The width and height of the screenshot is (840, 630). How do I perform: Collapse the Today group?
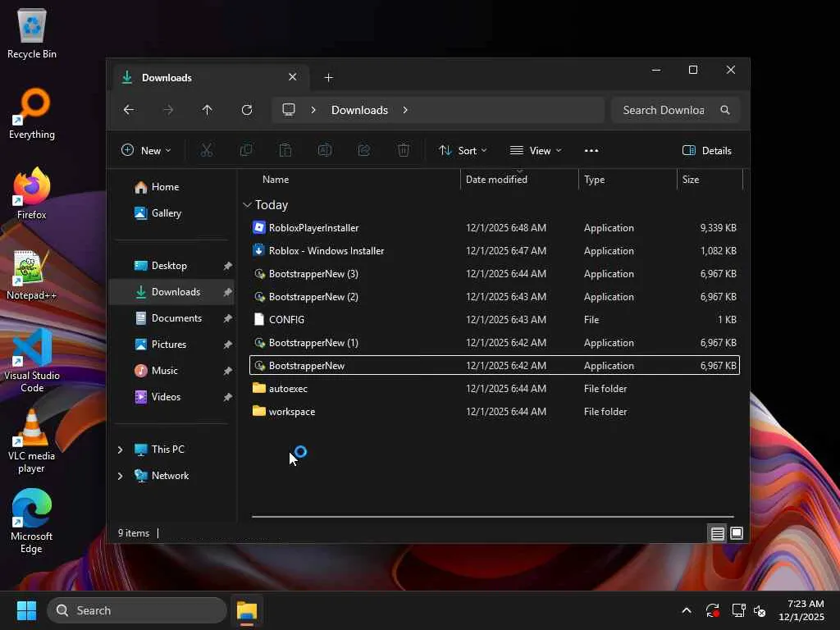(247, 205)
